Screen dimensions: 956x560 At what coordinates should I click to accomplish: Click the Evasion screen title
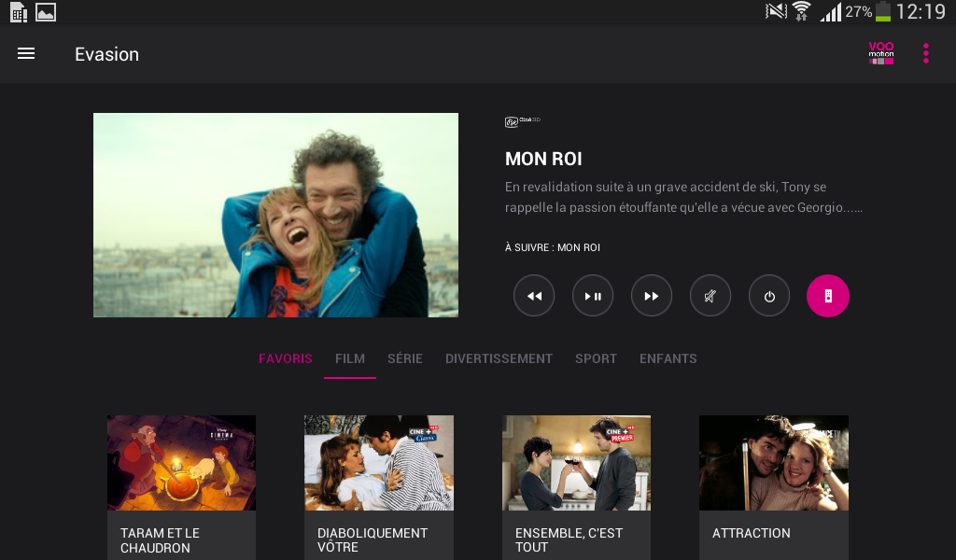(x=106, y=54)
